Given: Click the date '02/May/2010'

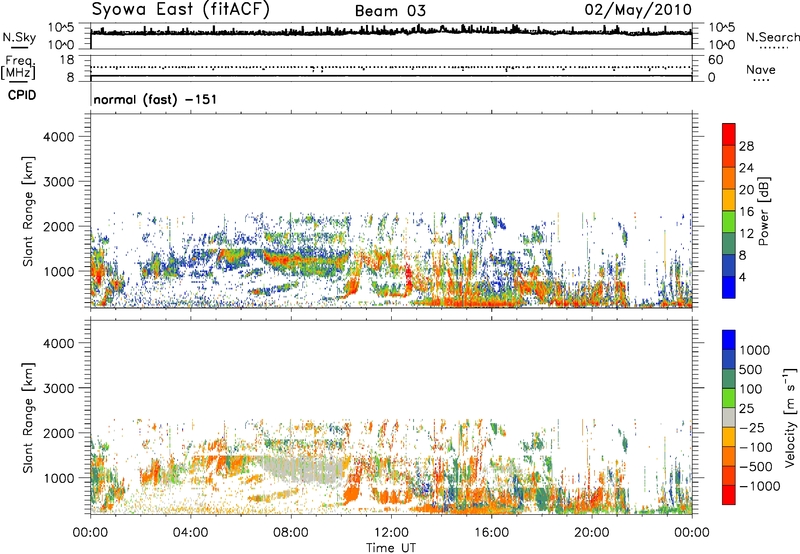Looking at the screenshot, I should click(638, 10).
